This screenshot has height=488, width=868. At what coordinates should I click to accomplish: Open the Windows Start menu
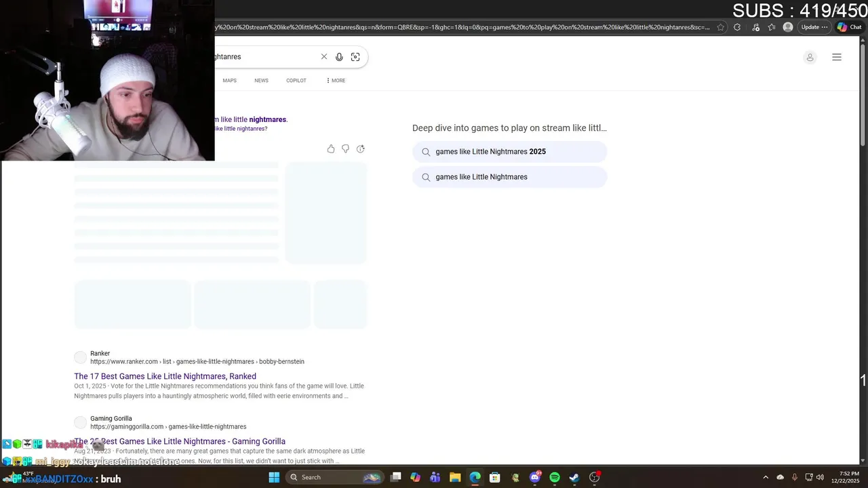point(274,477)
